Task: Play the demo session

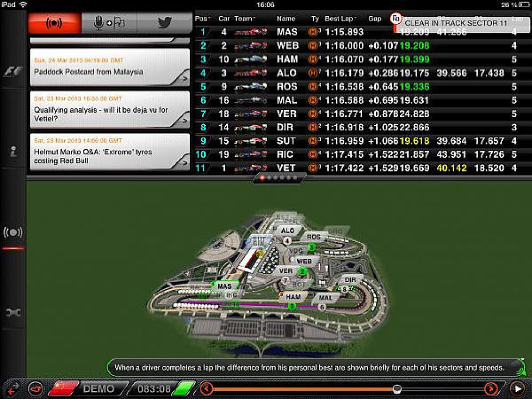Action: 517,388
